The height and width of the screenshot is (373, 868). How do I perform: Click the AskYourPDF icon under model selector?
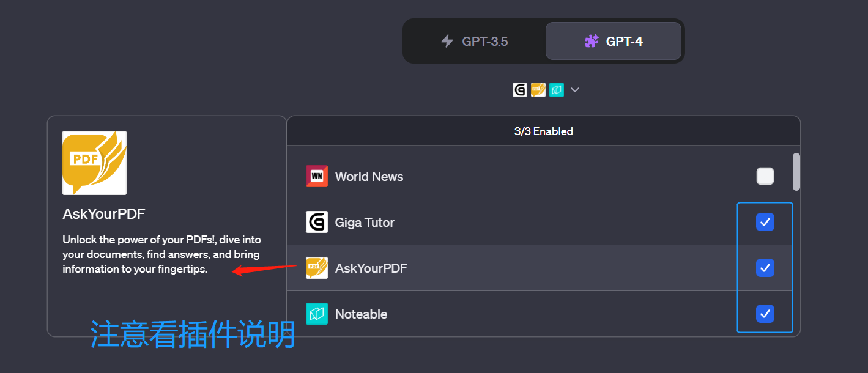tap(538, 90)
